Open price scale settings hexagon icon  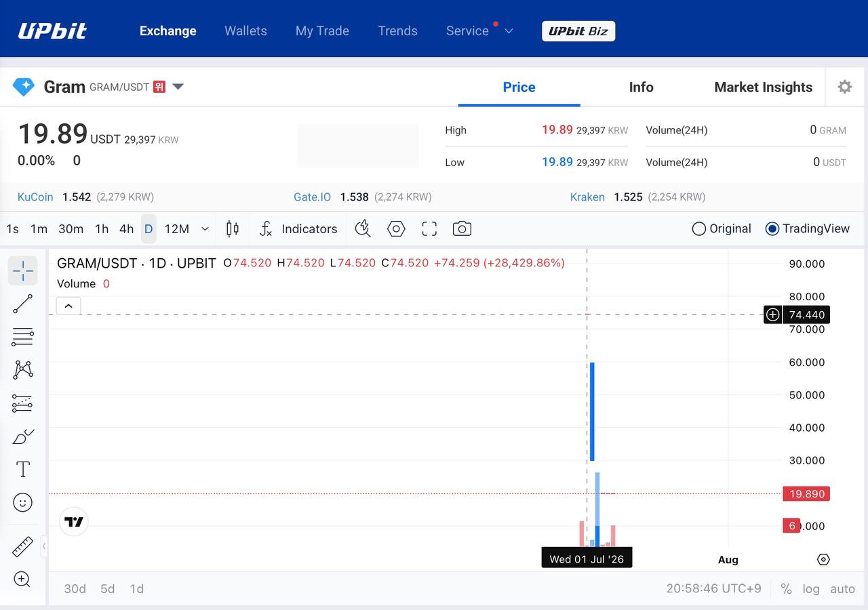823,560
